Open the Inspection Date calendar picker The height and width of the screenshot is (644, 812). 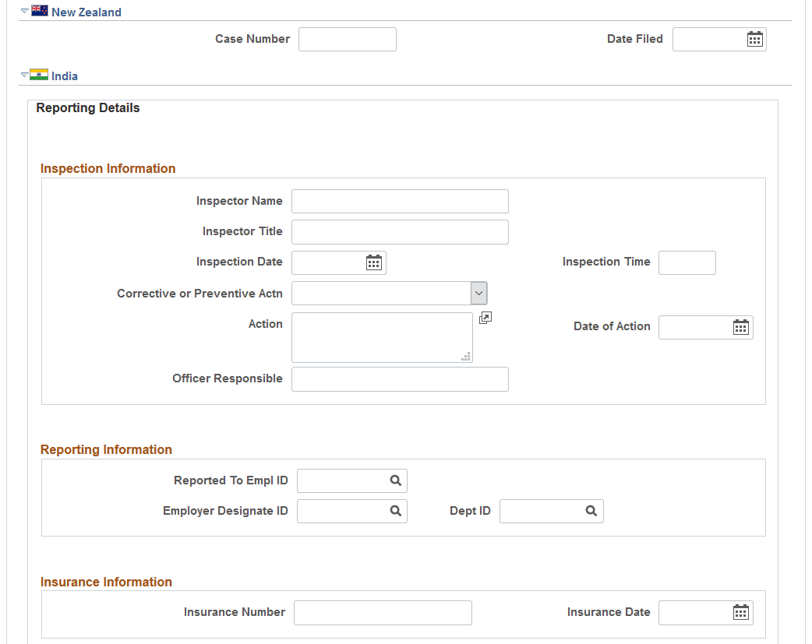(376, 262)
